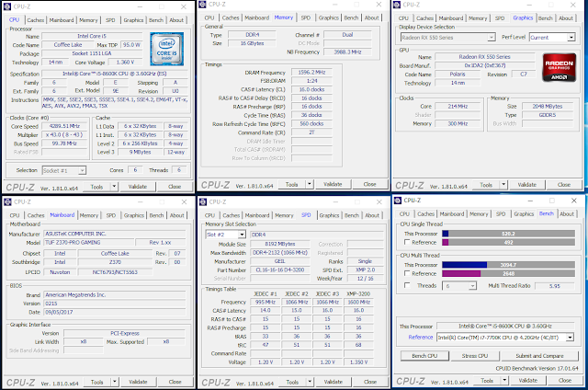
Task: Select SPD tab in the Memory window
Action: [x=306, y=17]
